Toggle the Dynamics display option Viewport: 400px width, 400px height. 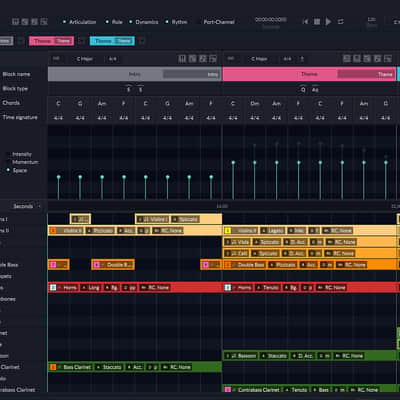[144, 22]
